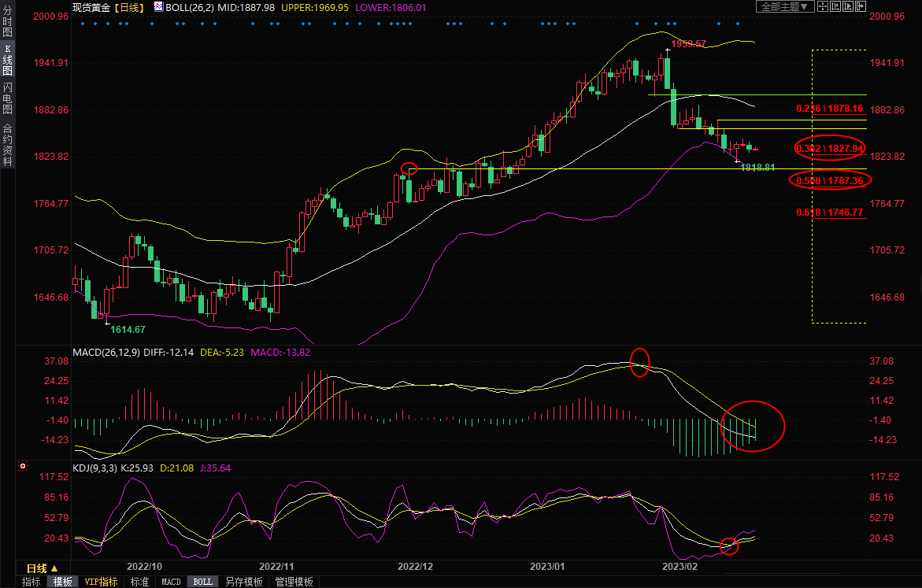The image size is (922, 588).
Task: Click the chart playback icon
Action: [x=847, y=6]
